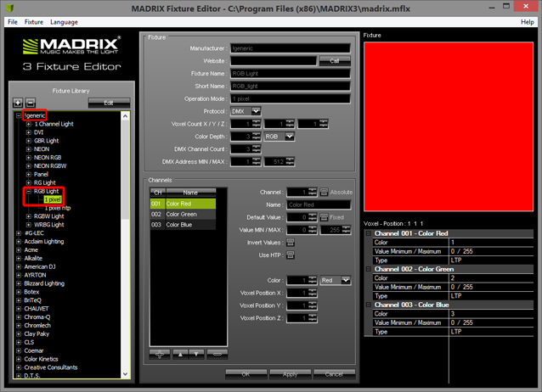Click the Apply button

(x=290, y=374)
